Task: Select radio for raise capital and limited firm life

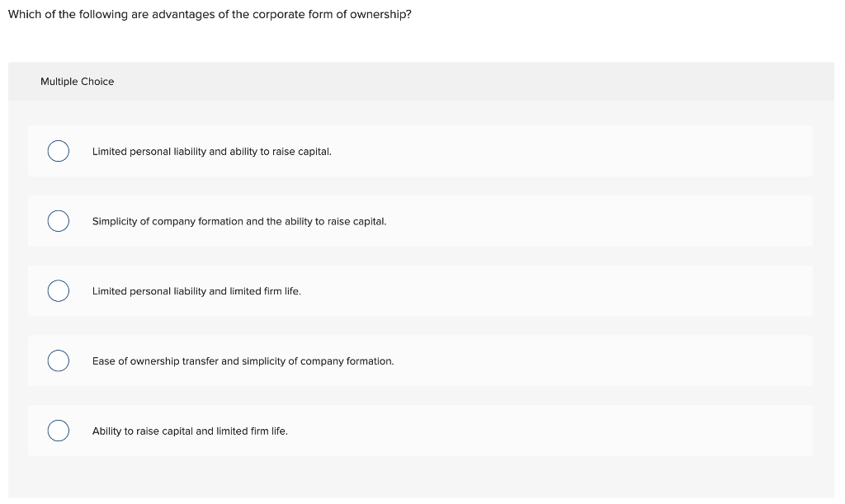Action: point(59,431)
